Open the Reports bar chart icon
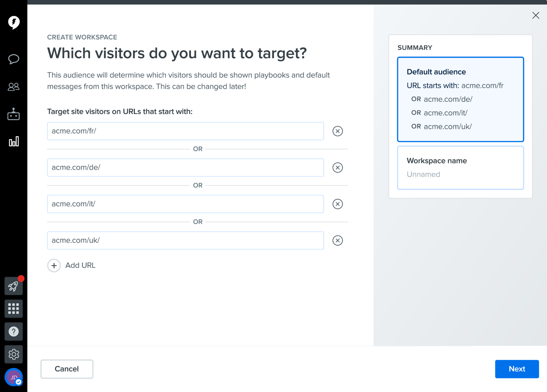Viewport: 547px width, 392px height. pos(14,141)
